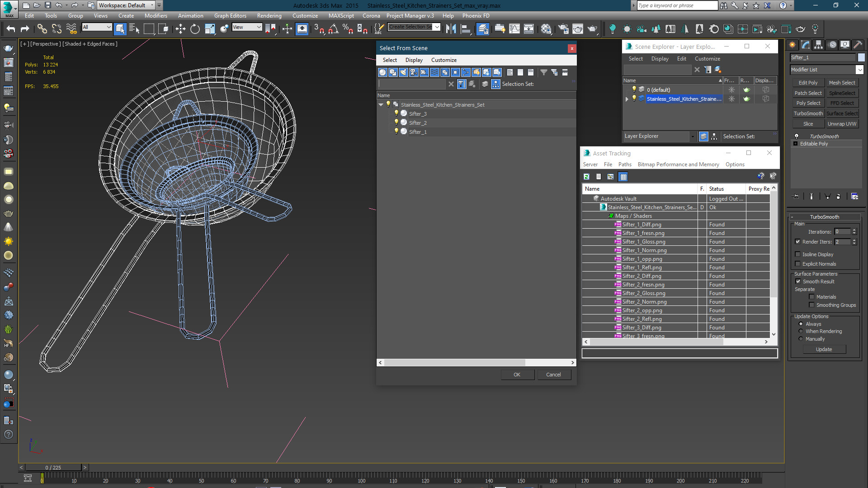Collapse the Stainless_Steel_Kitchen_Strainers_Set tree node
The image size is (868, 488).
[x=381, y=105]
